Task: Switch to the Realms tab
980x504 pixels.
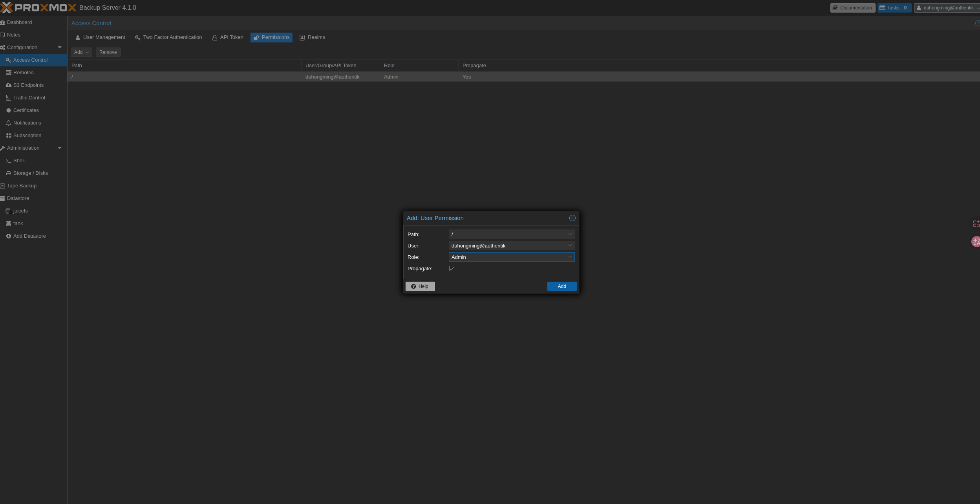Action: point(312,37)
